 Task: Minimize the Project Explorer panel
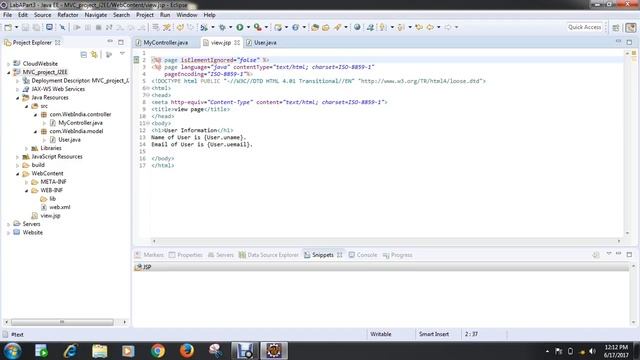(x=110, y=42)
